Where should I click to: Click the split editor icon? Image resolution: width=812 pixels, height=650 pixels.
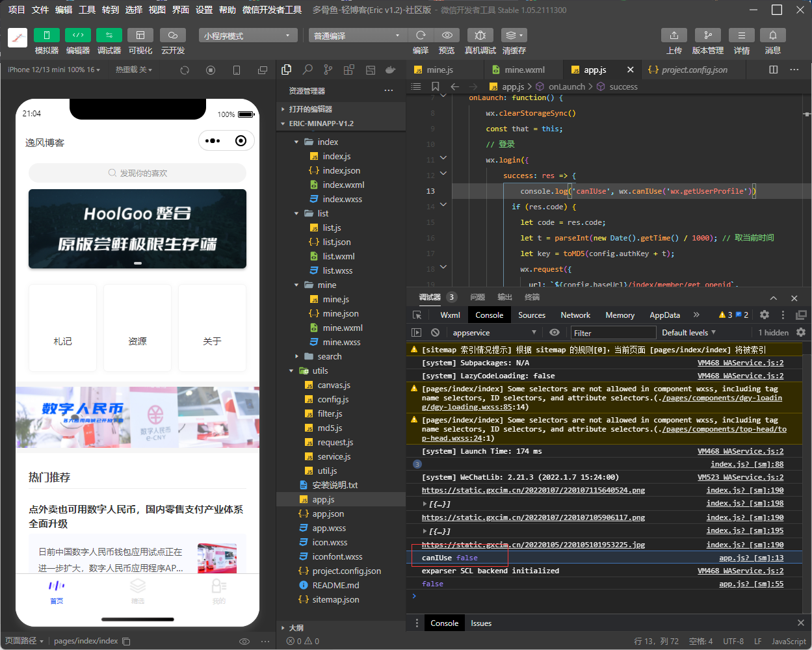(774, 70)
